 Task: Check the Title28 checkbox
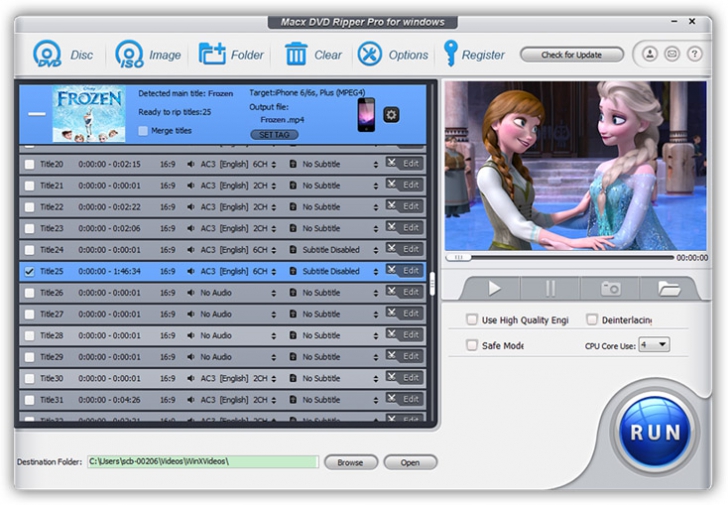tap(29, 336)
